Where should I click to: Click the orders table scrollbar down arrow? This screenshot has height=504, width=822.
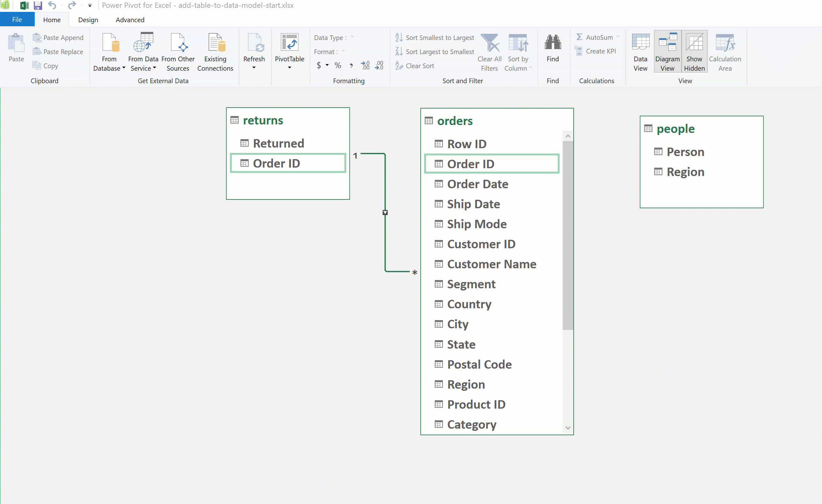[568, 428]
